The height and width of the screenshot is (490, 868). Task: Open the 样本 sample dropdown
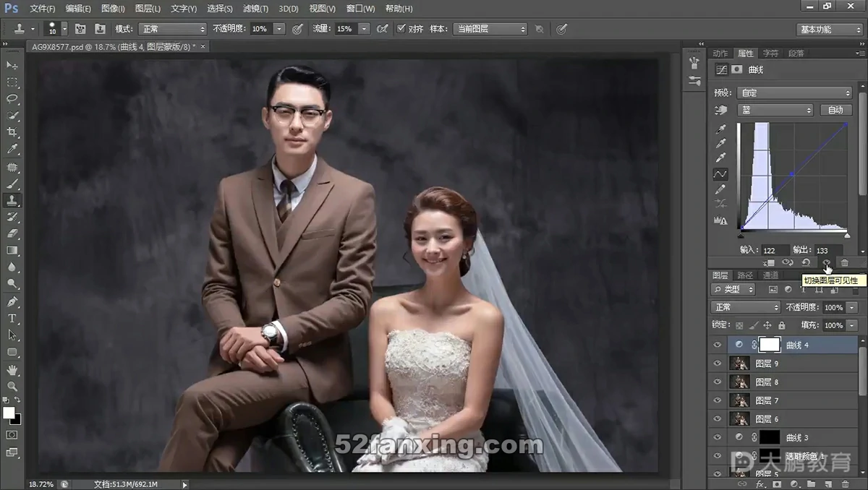click(490, 29)
